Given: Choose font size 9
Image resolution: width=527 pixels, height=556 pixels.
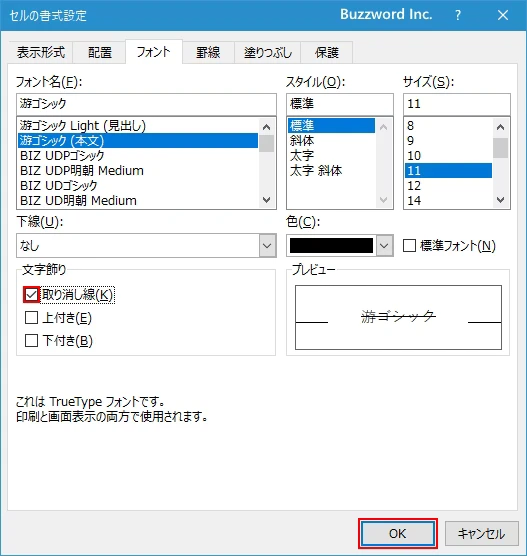Looking at the screenshot, I should click(x=448, y=140).
